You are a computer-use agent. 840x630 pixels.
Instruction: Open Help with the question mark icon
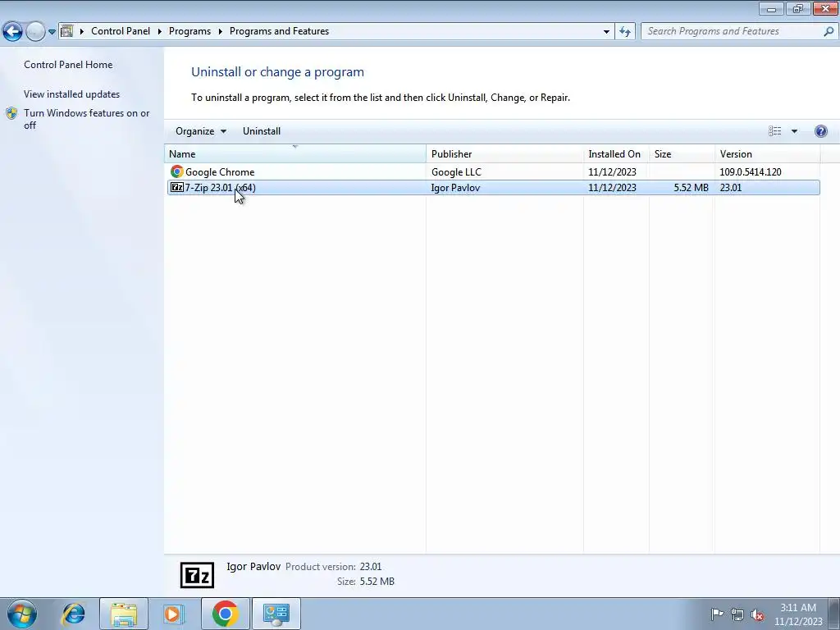point(820,131)
